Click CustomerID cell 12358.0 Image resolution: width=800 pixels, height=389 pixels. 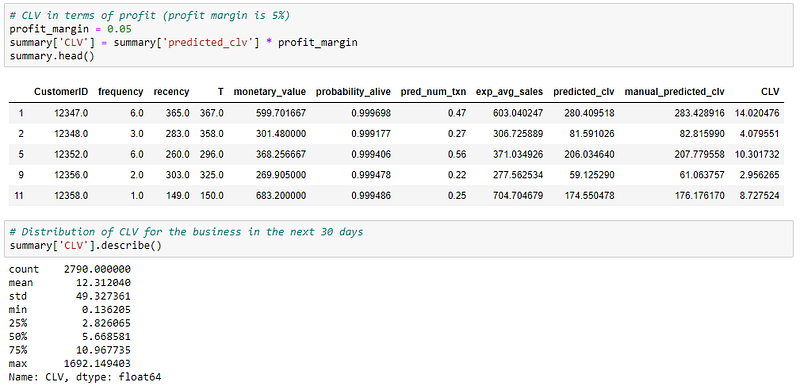pos(71,196)
